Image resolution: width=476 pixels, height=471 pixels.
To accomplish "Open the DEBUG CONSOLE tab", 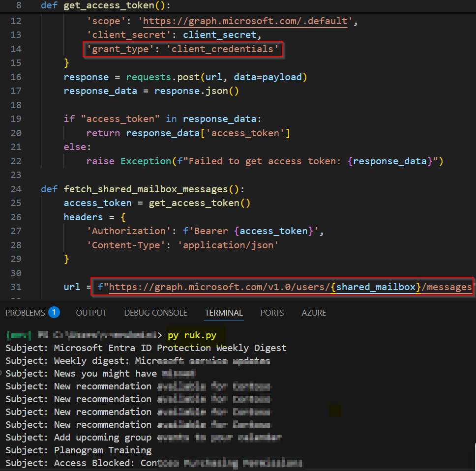I will click(155, 313).
